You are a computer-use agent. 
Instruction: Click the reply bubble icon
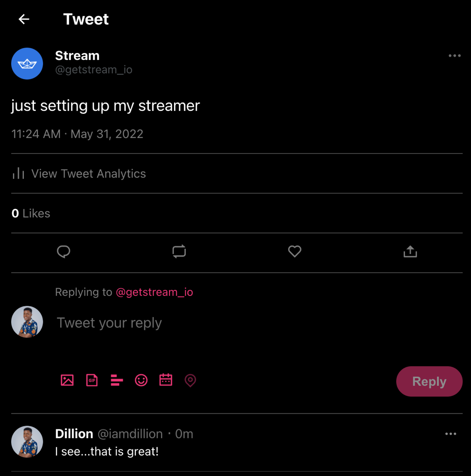(x=64, y=252)
